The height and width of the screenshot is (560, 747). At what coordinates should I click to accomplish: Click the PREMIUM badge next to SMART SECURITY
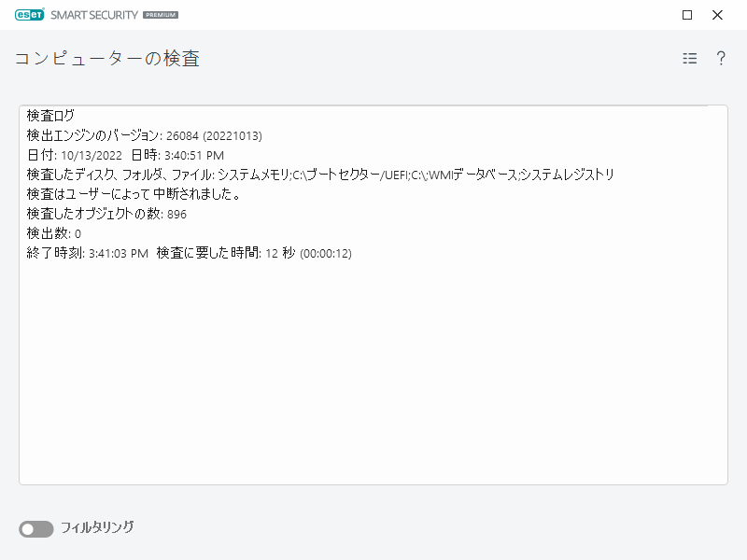[161, 15]
